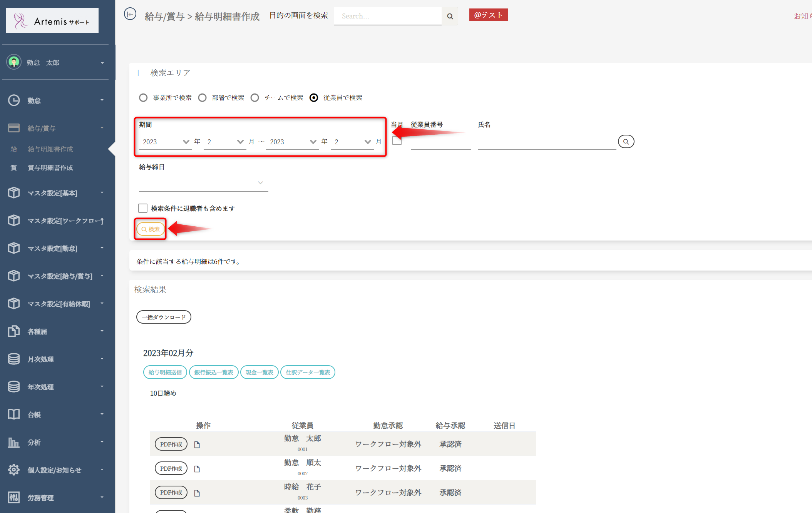The height and width of the screenshot is (513, 812).
Task: Open the start year 2023 dropdown
Action: point(166,142)
